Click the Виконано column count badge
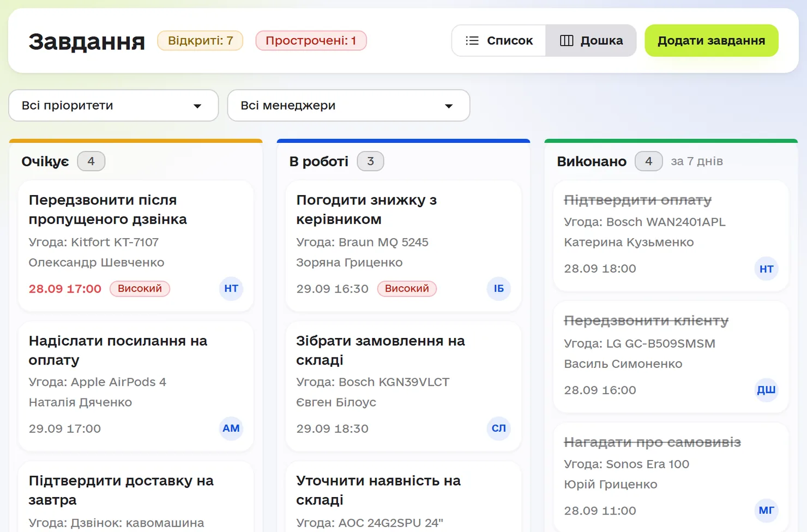The image size is (807, 532). [x=648, y=161]
